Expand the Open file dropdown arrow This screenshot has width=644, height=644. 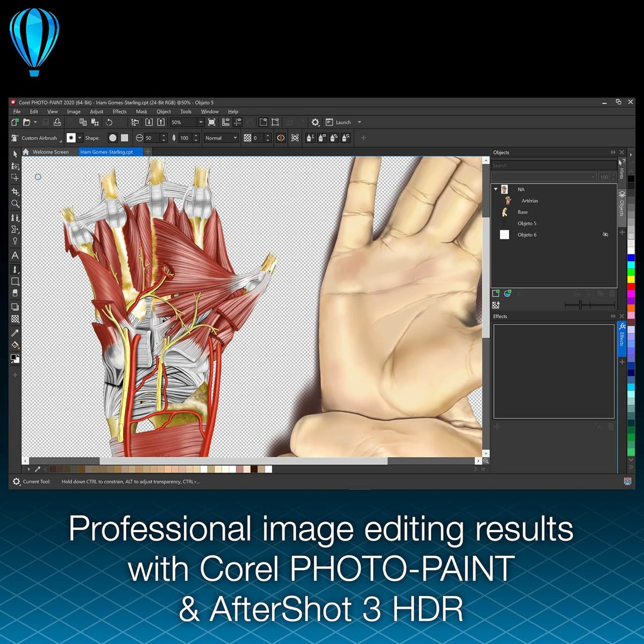point(35,122)
